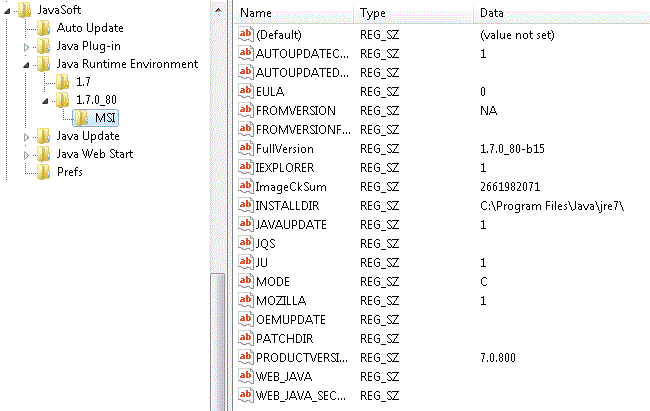Select the Auto Update key label

point(90,28)
